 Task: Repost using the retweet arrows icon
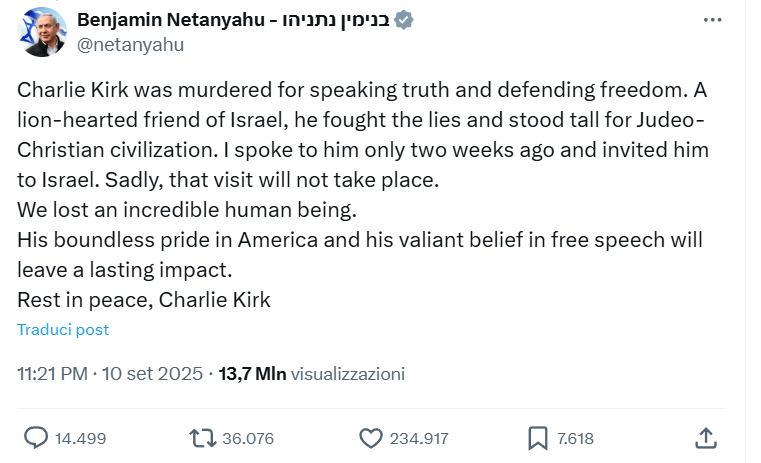click(x=203, y=438)
